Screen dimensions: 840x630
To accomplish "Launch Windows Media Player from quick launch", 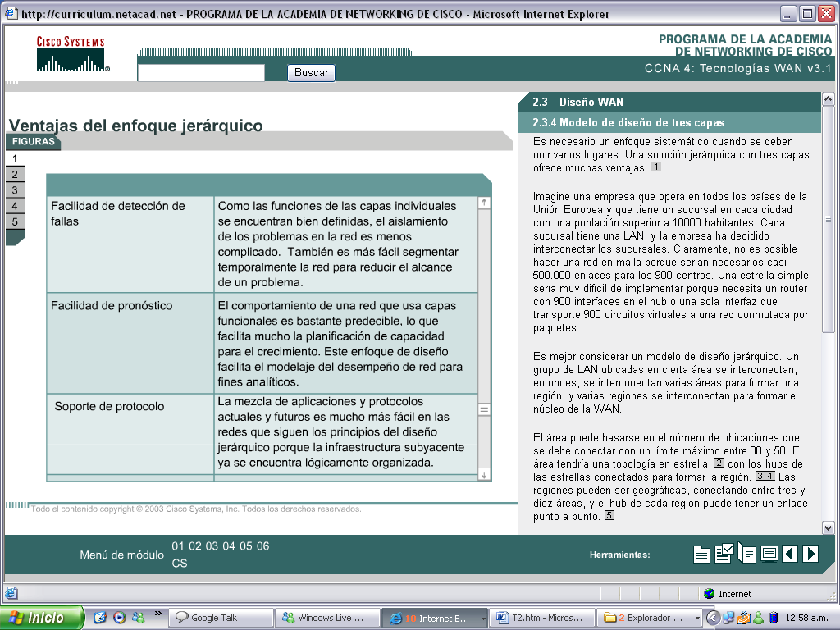I will click(x=120, y=617).
